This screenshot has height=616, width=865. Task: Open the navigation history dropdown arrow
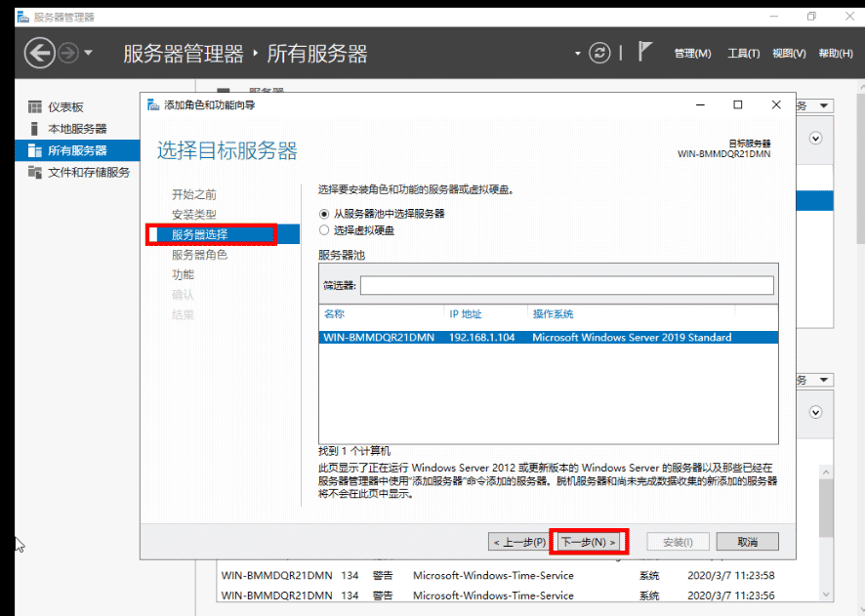pos(89,53)
